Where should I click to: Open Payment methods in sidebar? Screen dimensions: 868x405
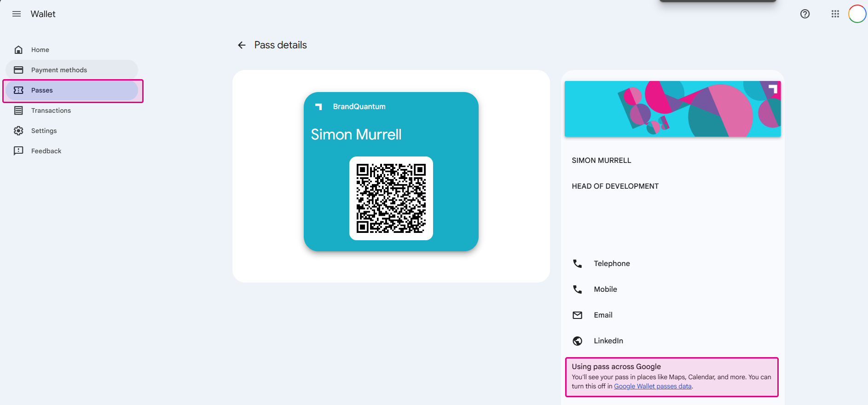pos(72,70)
